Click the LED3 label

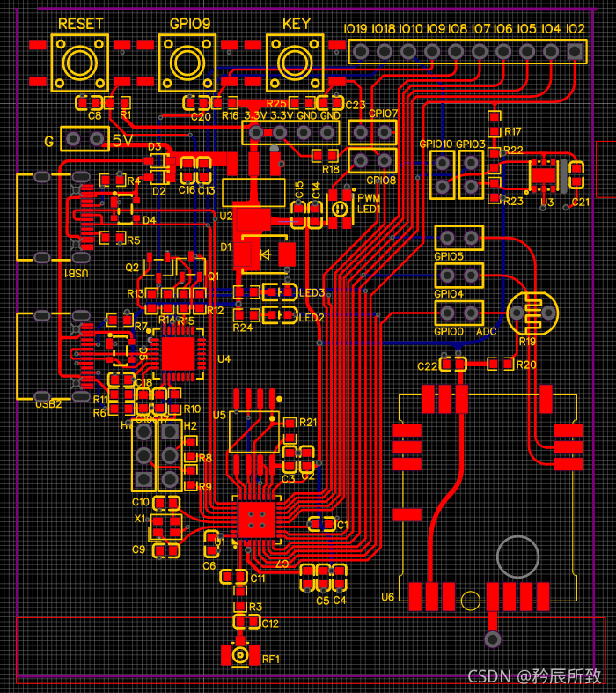[312, 292]
